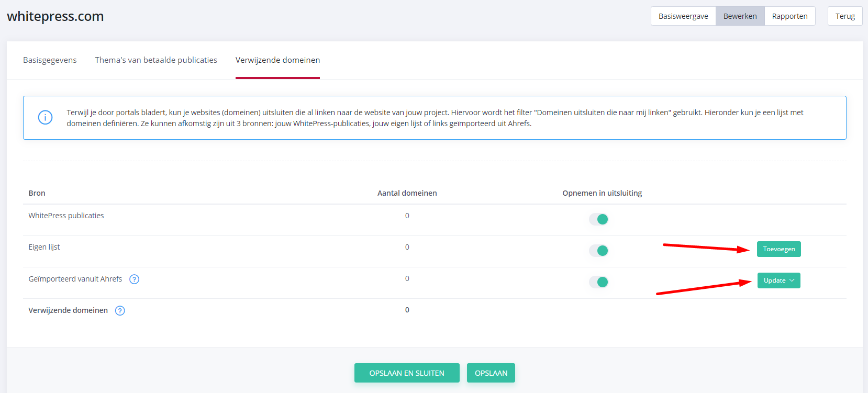Open the help icon next to Geïmporteerd vanuit Ahrefs
This screenshot has height=393, width=868.
134,279
